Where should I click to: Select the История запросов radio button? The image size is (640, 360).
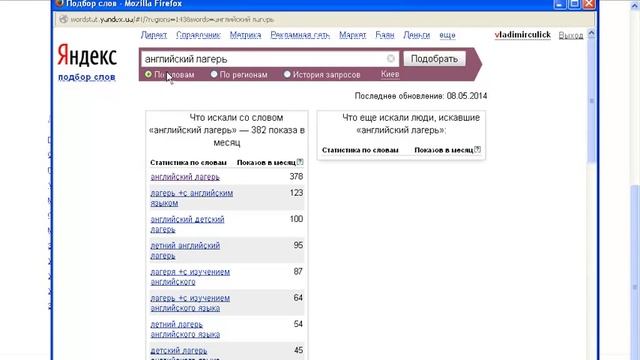click(287, 74)
